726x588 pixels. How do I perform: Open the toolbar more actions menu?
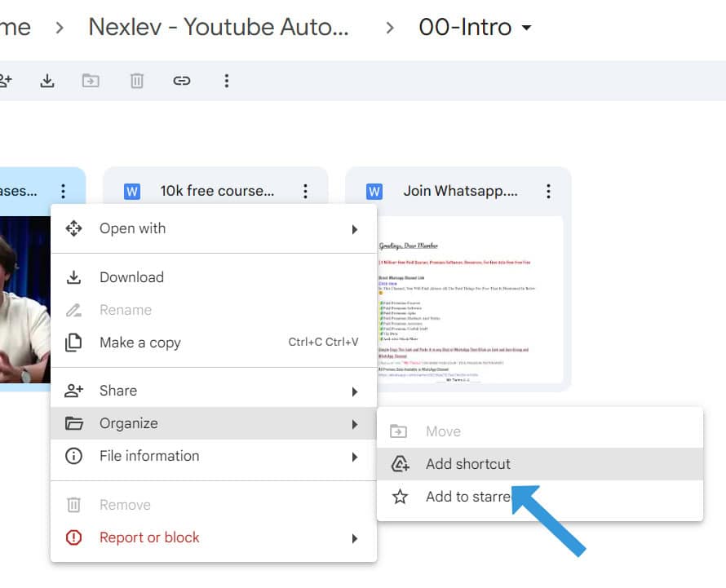pos(227,81)
